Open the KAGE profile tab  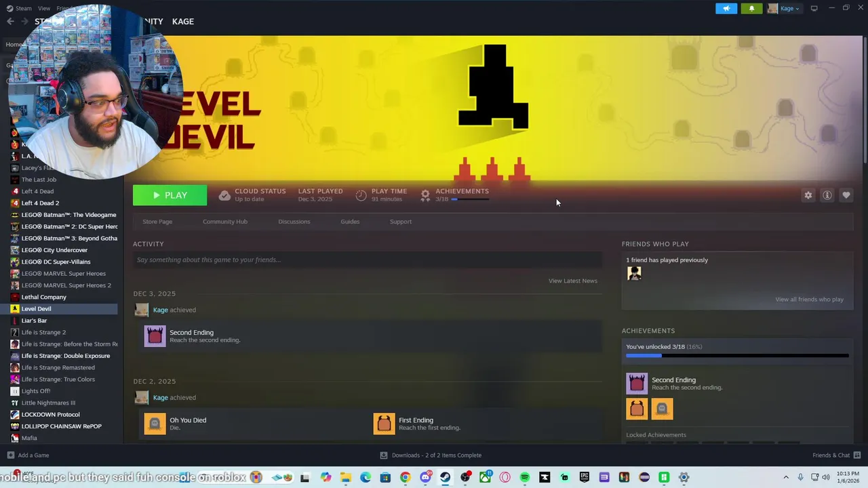pyautogui.click(x=183, y=22)
